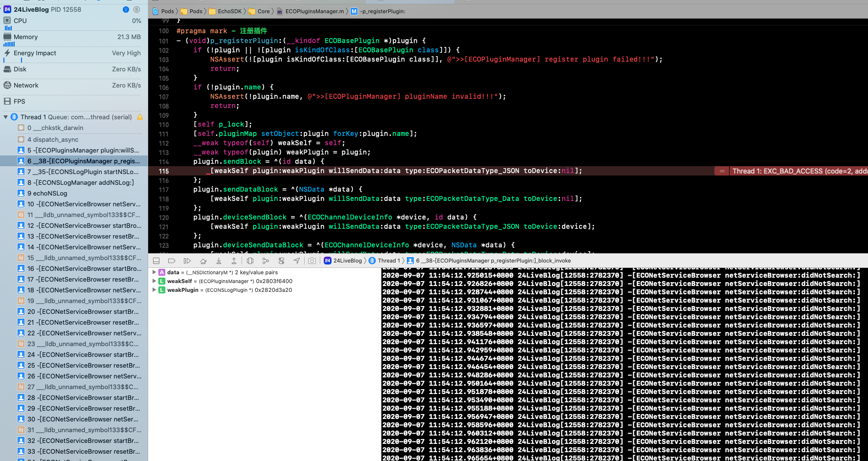Add breakpoint at line number 101
Viewport: 868px width, 461px height.
[164, 41]
